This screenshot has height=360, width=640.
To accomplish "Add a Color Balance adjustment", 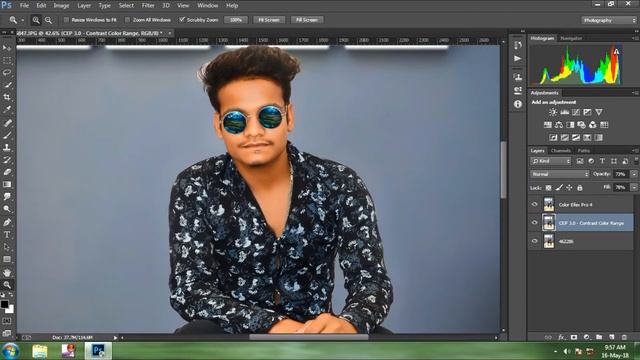I will pyautogui.click(x=559, y=125).
